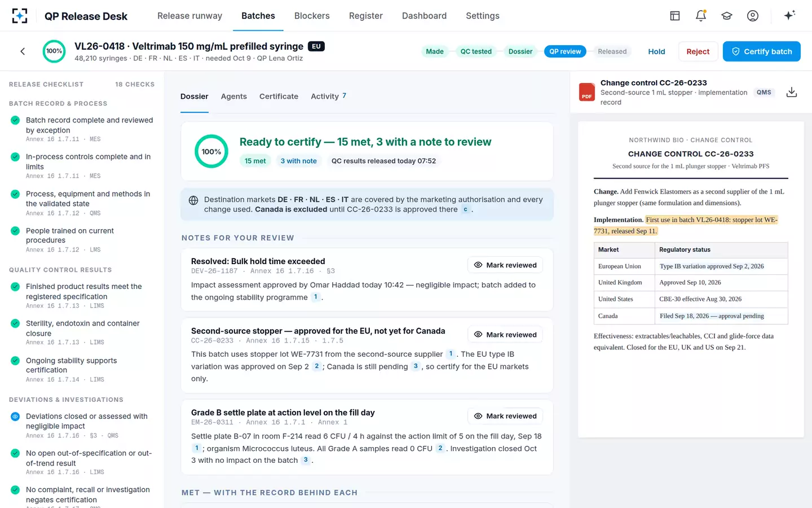
Task: Click status icon for No complaint, recall check
Action: tap(15, 490)
